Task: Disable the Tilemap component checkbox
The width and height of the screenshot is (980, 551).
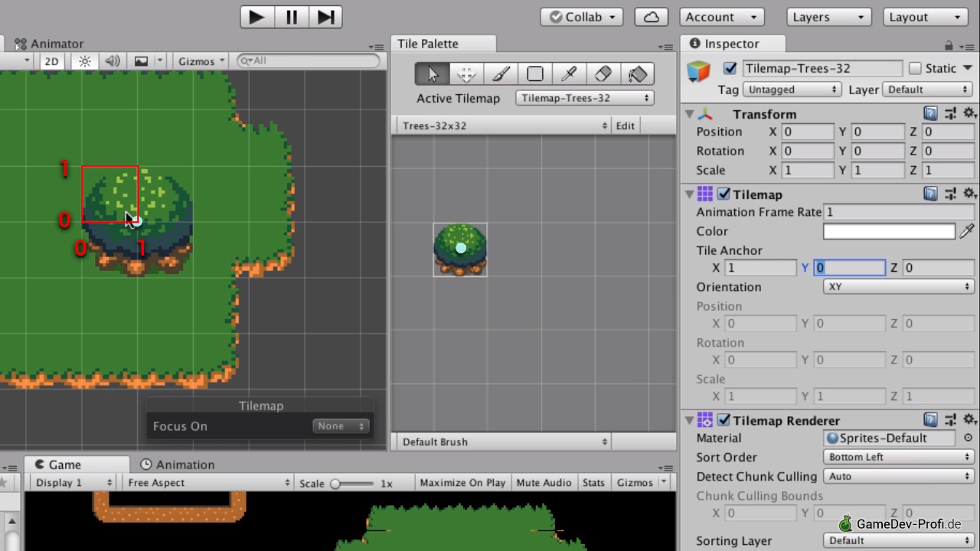Action: (724, 194)
